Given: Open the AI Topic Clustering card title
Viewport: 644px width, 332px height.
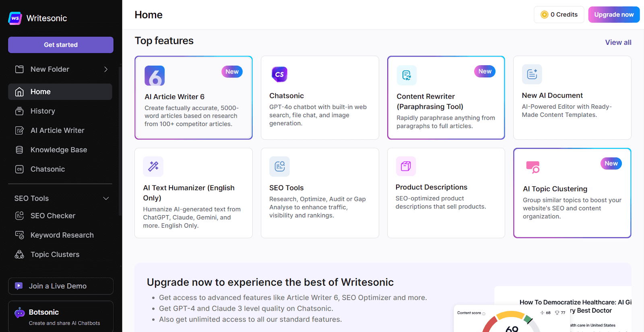Looking at the screenshot, I should point(555,189).
